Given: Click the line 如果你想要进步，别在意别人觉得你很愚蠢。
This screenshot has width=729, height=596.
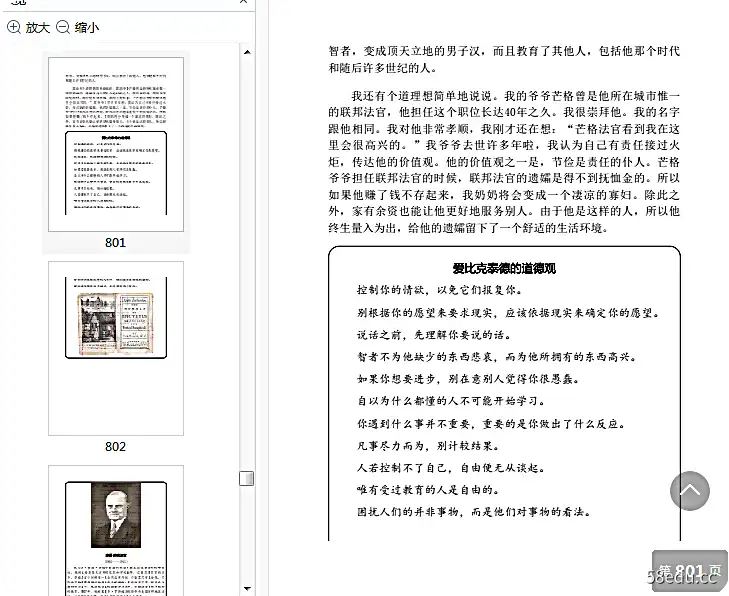Looking at the screenshot, I should click(x=469, y=379).
